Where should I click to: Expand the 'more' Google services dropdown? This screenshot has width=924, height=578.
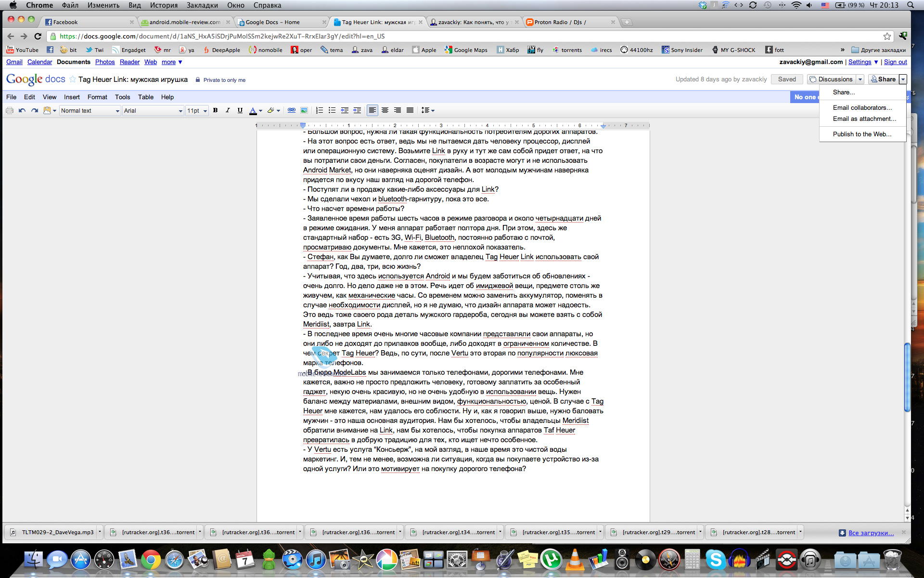point(172,62)
